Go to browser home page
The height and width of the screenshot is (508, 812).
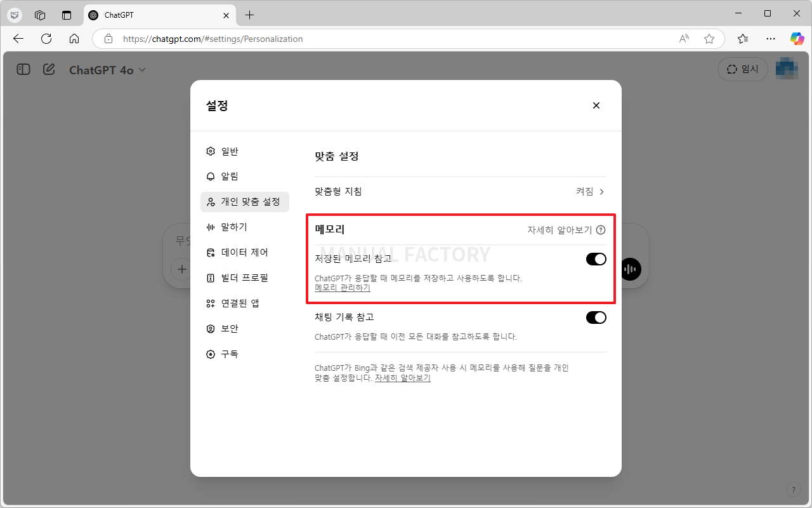74,39
